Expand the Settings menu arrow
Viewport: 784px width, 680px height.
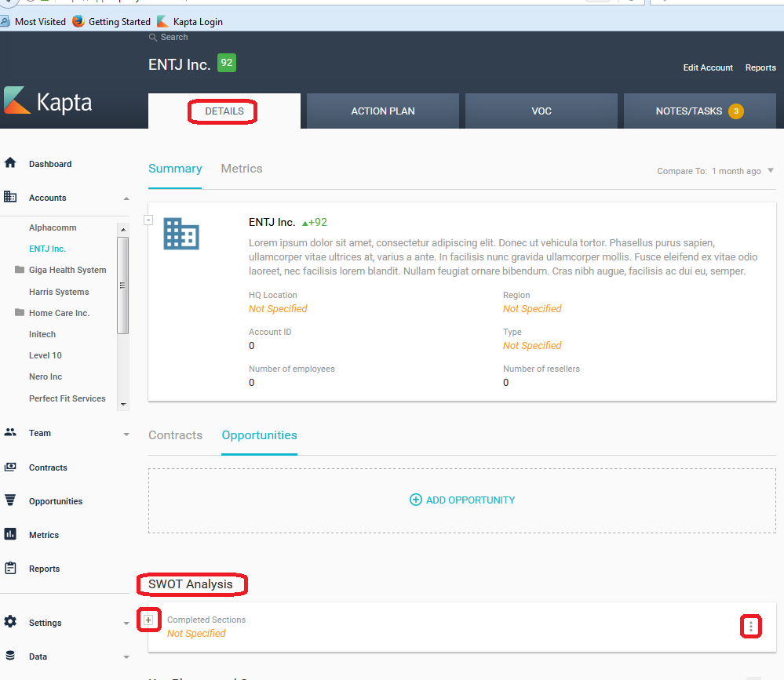[x=126, y=623]
